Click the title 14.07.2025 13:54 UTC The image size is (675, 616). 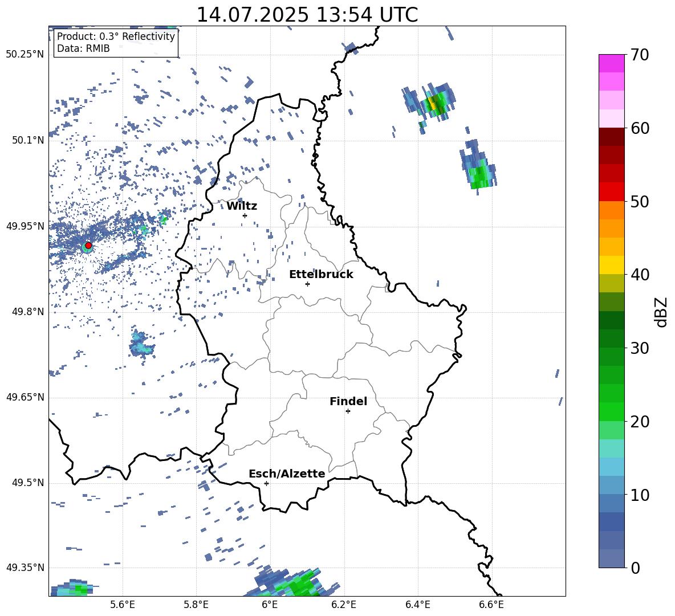307,15
